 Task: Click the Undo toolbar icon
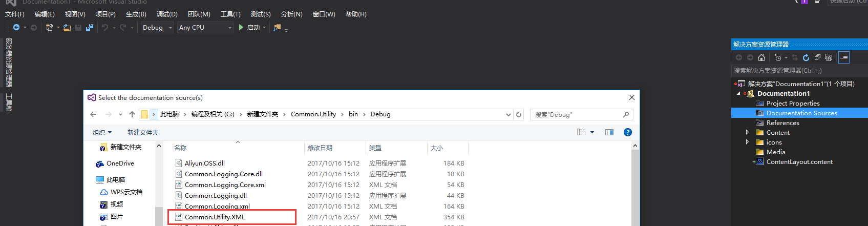point(105,28)
